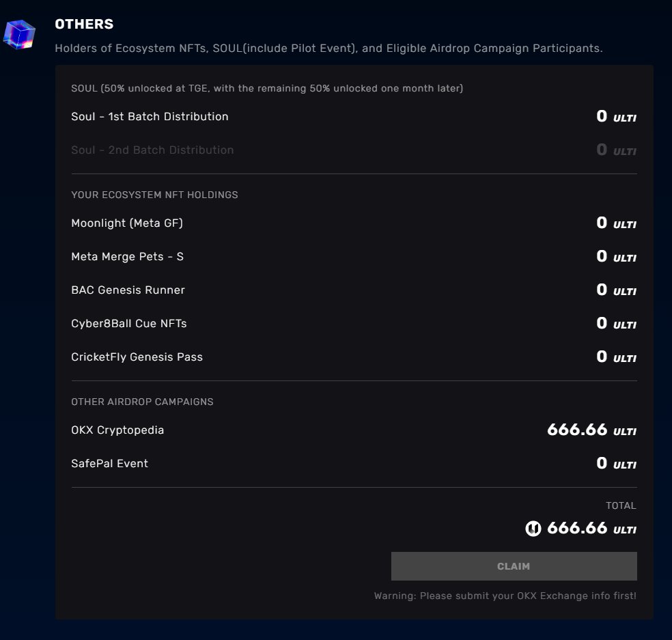Click the OKX Cryptopedia campaign label
Viewport: 672px width, 640px height.
point(117,430)
